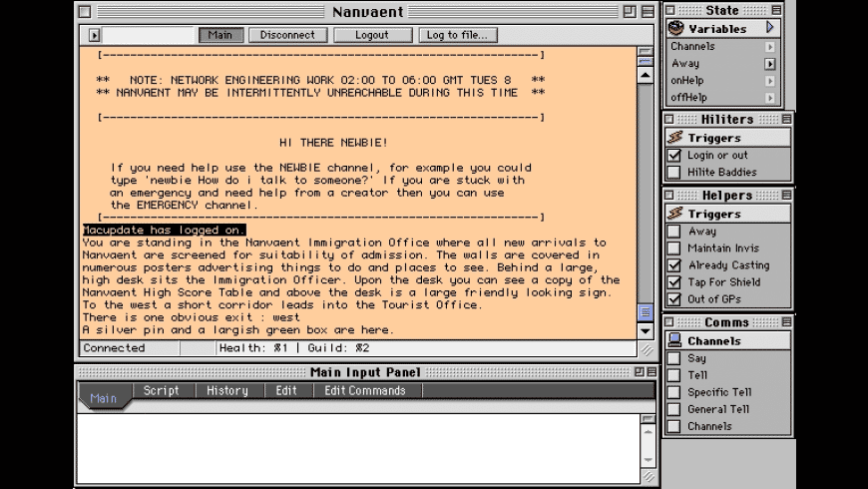
Task: Uncheck Out of GPs trigger
Action: pos(673,299)
